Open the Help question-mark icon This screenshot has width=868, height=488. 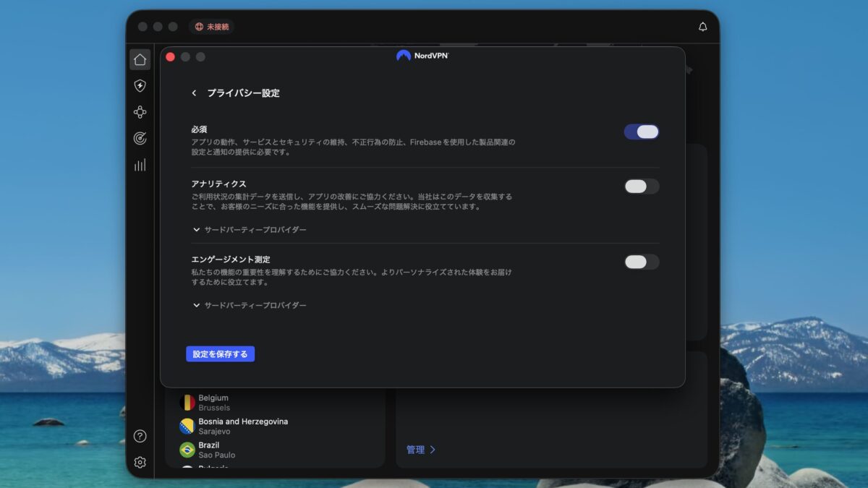(x=140, y=436)
